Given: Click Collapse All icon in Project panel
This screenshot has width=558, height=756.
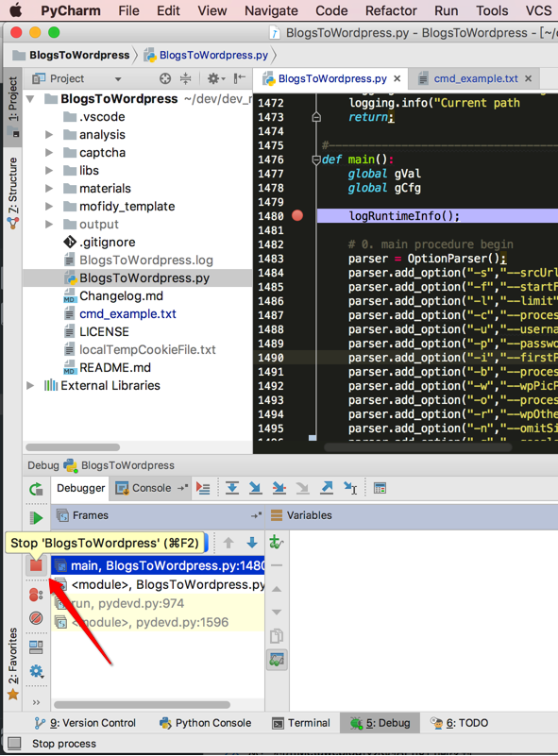Looking at the screenshot, I should pos(186,78).
